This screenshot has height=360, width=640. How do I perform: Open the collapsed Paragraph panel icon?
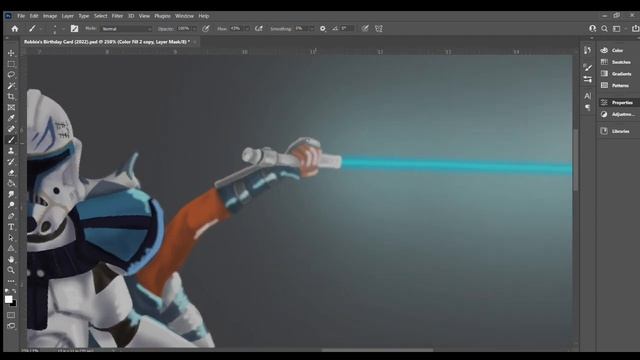pyautogui.click(x=587, y=107)
